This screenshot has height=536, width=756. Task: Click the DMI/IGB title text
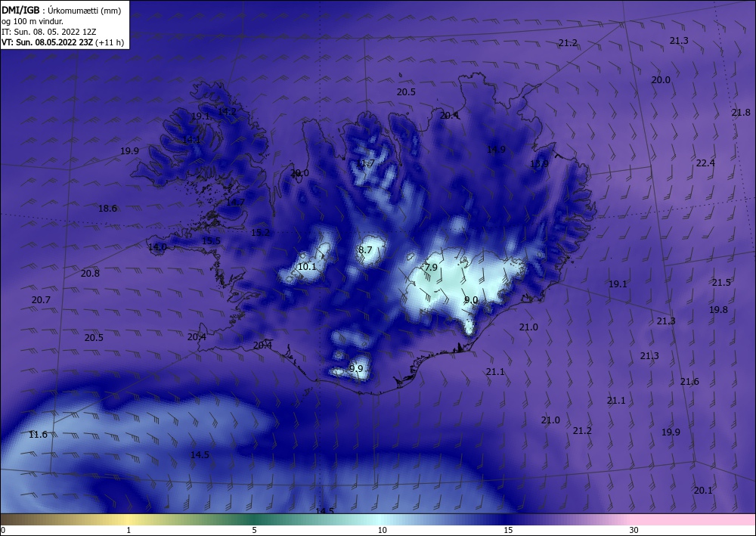click(x=20, y=11)
